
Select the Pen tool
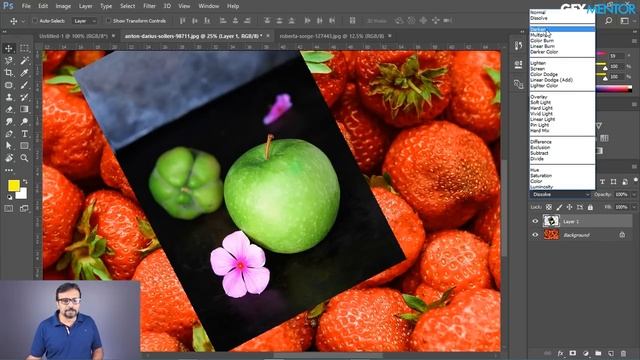[9, 134]
